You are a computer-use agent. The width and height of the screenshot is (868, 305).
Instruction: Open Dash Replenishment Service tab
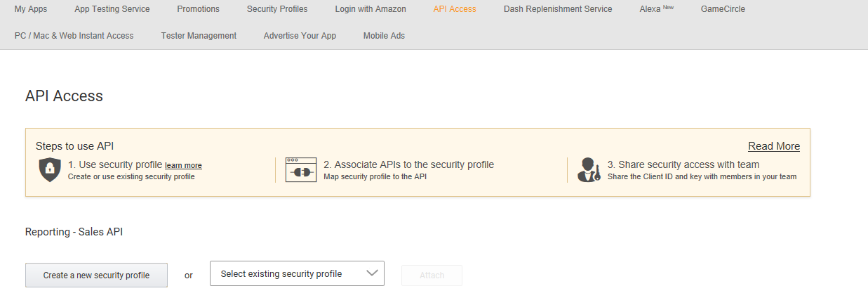pyautogui.click(x=558, y=9)
